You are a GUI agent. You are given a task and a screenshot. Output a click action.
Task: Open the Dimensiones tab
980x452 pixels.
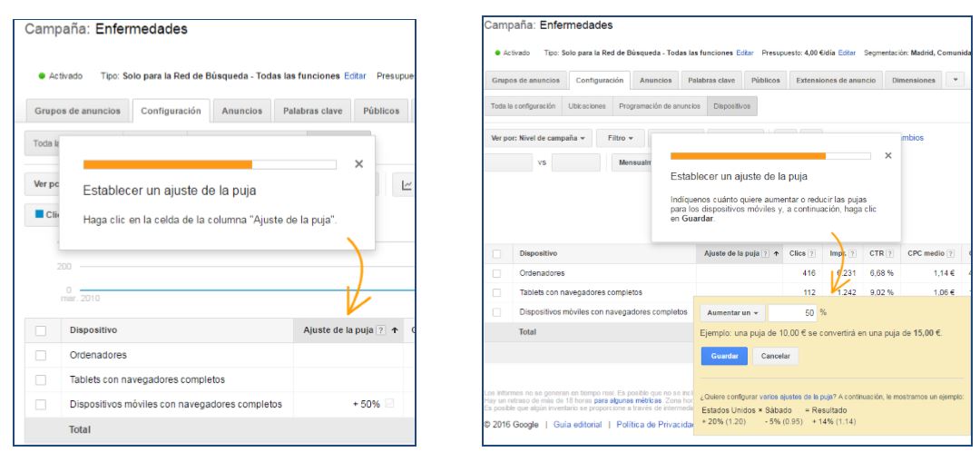[x=914, y=81]
